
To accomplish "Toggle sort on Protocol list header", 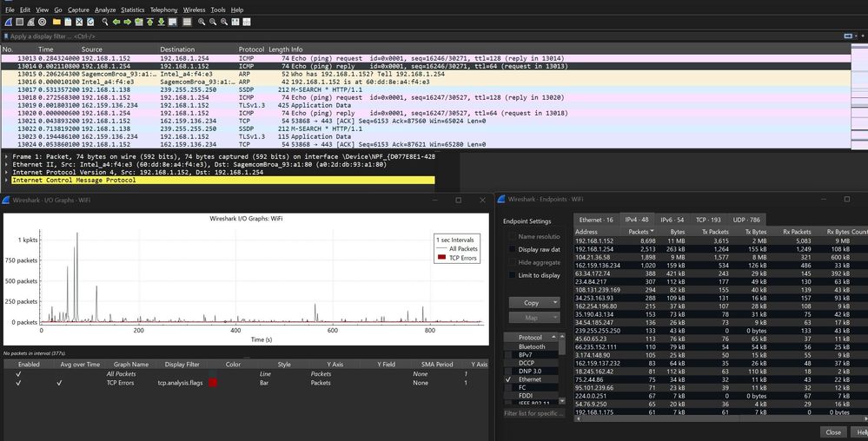I will (530, 337).
